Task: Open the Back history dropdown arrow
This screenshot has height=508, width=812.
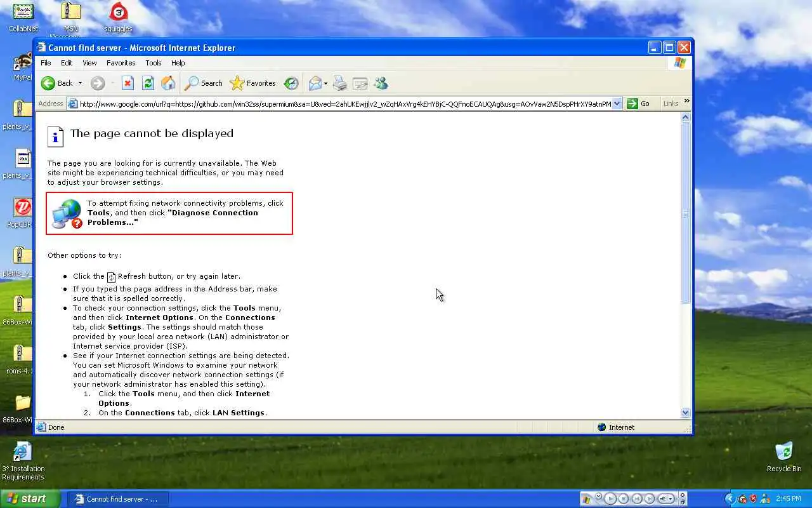Action: tap(80, 83)
